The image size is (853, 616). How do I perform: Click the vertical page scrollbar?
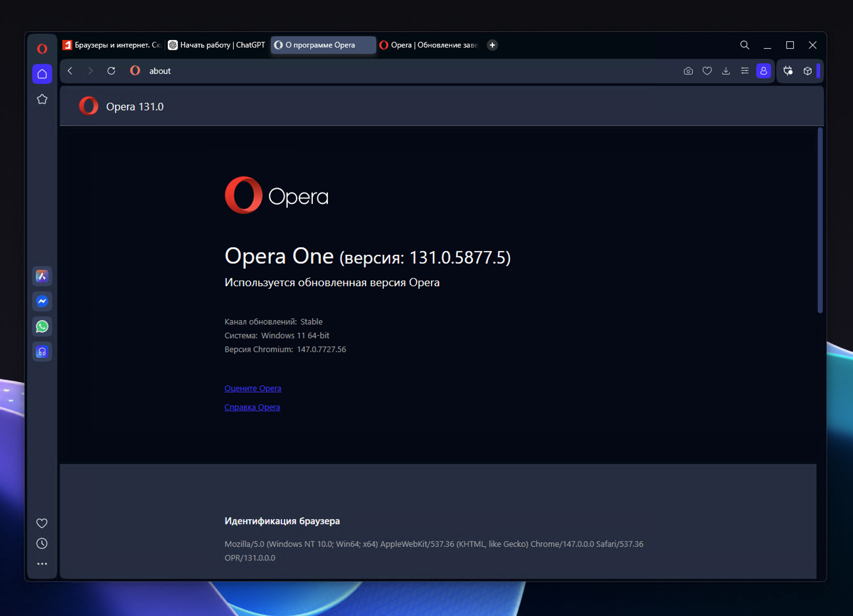pyautogui.click(x=820, y=220)
